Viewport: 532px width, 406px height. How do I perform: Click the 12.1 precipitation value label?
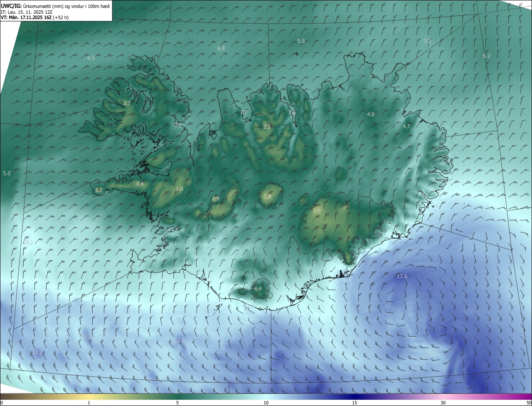(180, 340)
